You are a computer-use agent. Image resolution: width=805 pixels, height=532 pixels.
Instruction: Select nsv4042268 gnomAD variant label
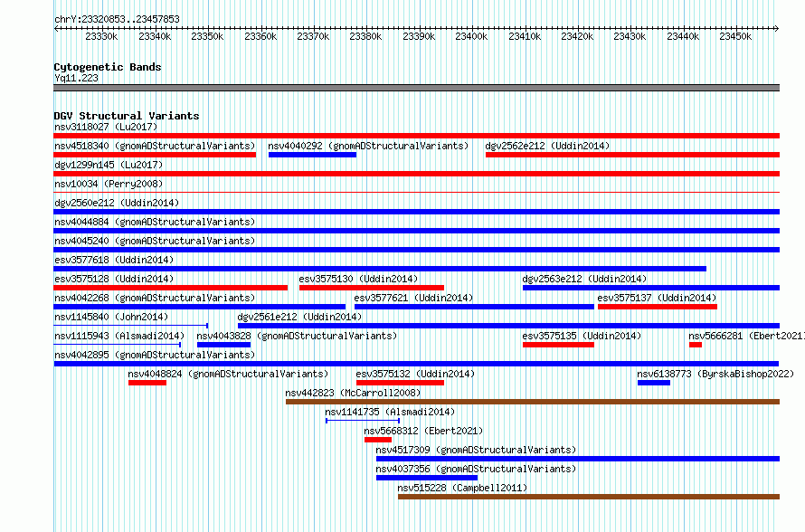(155, 298)
